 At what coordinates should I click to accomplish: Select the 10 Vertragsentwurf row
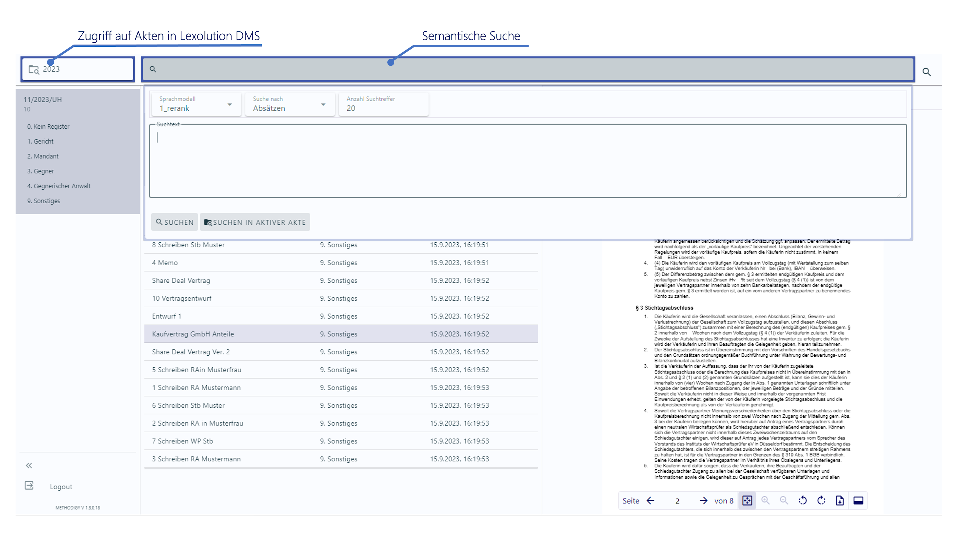click(x=341, y=298)
